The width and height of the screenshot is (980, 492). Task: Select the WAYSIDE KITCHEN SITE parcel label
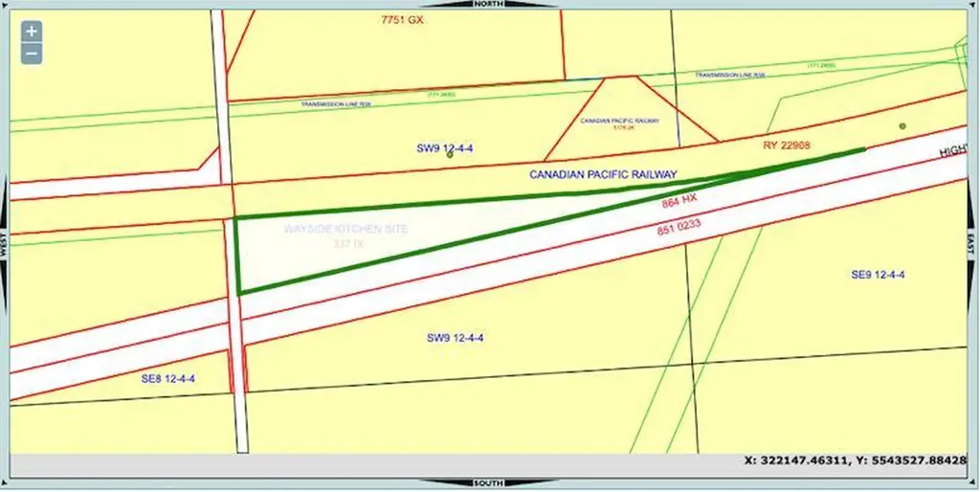pyautogui.click(x=345, y=230)
